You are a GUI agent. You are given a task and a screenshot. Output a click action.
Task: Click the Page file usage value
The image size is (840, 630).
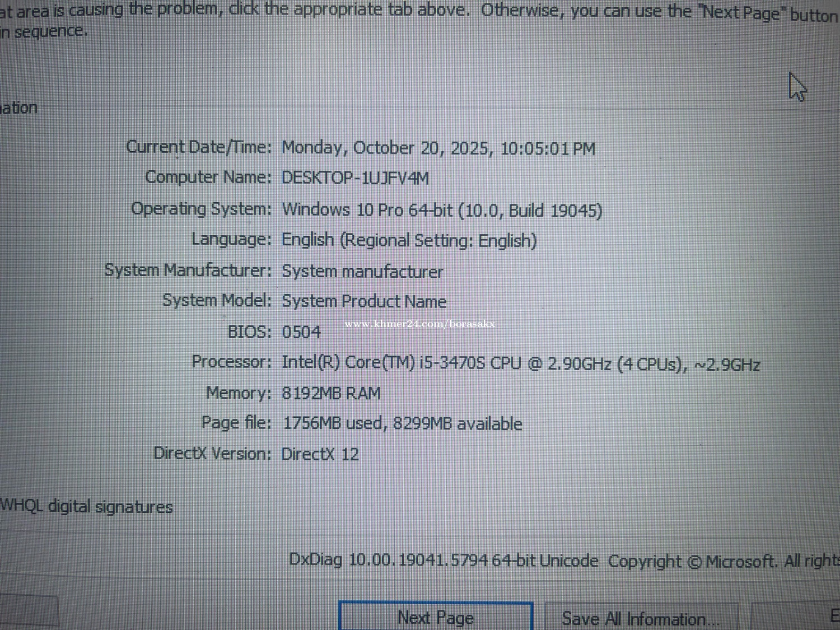(402, 423)
